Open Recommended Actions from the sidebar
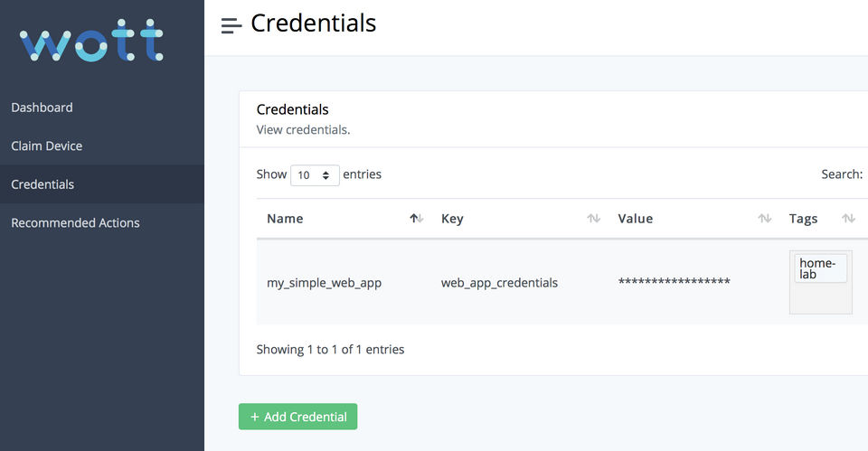Viewport: 868px width, 451px height. pos(75,222)
